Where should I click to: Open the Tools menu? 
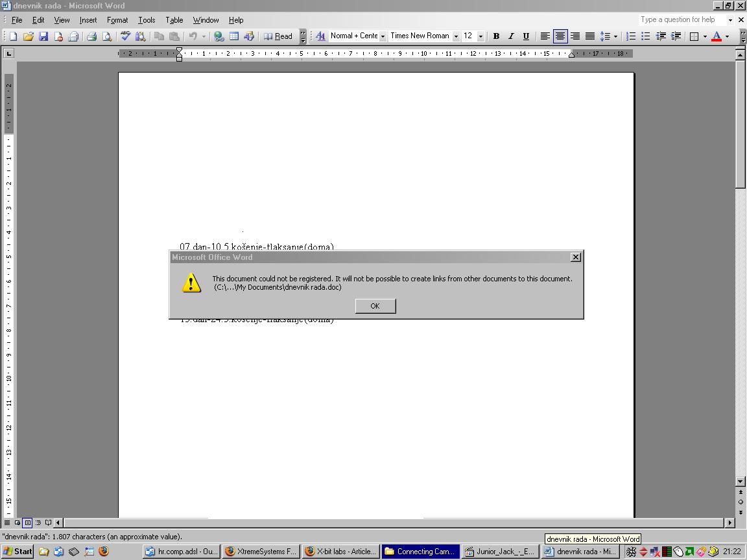point(147,20)
